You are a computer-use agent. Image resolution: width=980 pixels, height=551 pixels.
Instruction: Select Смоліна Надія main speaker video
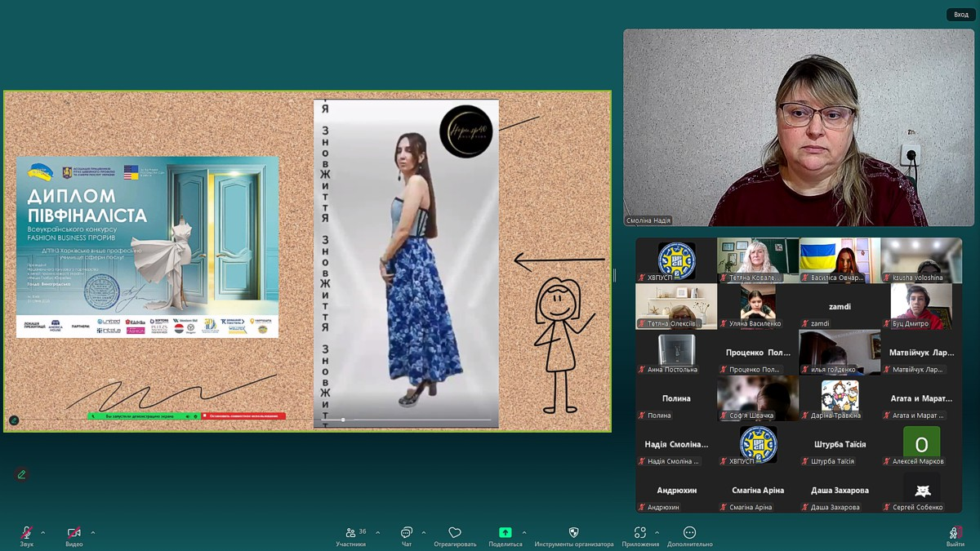pyautogui.click(x=799, y=128)
